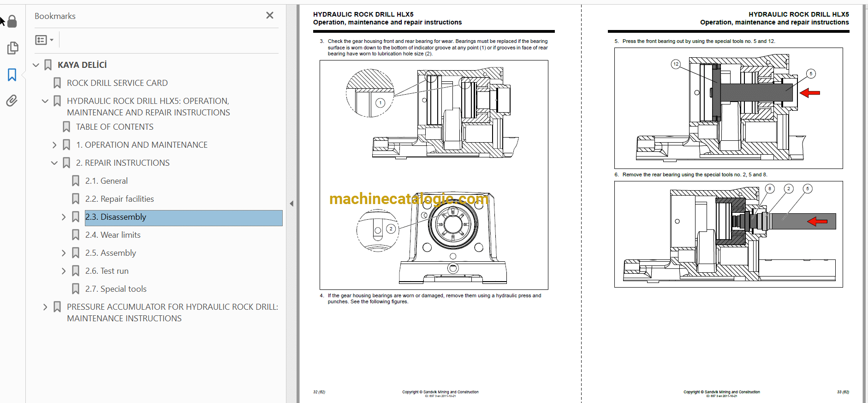
Task: Collapse HYDRAULIC ROCK DRILL HLX5 bookmark group
Action: coord(45,101)
